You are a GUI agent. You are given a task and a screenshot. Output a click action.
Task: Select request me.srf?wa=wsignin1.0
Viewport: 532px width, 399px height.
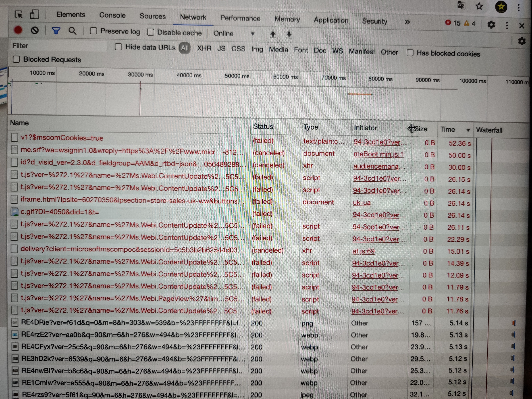pyautogui.click(x=132, y=151)
